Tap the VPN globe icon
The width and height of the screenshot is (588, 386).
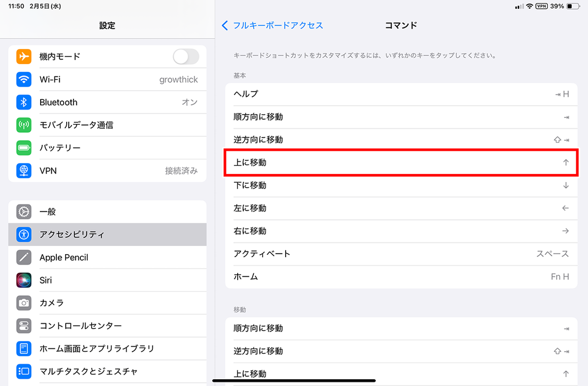24,170
